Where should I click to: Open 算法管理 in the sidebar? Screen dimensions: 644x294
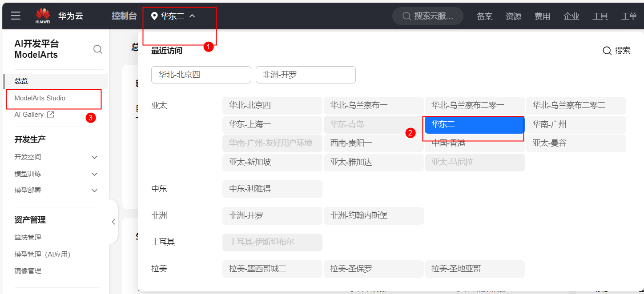pyautogui.click(x=28, y=238)
